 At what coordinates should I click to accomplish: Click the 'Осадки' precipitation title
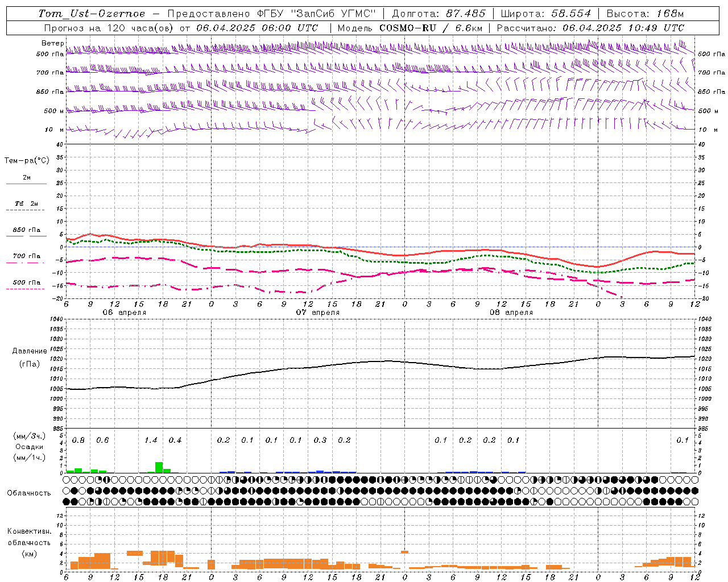tap(30, 447)
